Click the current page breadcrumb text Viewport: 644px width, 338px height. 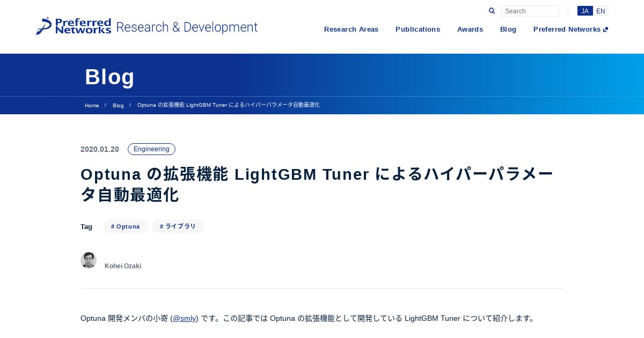point(229,105)
